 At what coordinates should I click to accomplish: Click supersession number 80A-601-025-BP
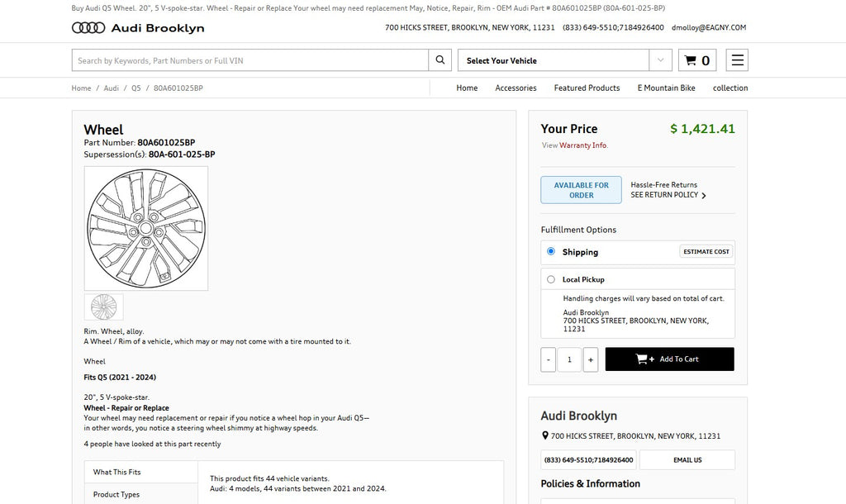click(182, 155)
